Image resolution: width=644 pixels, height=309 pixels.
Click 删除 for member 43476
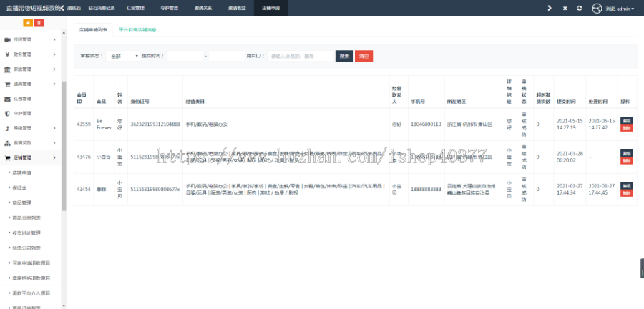[x=626, y=160]
